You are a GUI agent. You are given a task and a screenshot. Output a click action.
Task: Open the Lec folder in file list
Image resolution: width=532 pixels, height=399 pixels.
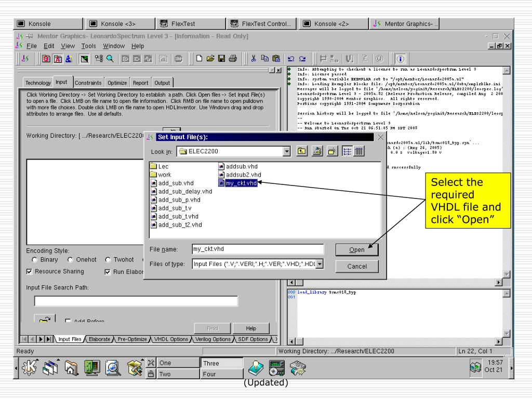coord(159,166)
